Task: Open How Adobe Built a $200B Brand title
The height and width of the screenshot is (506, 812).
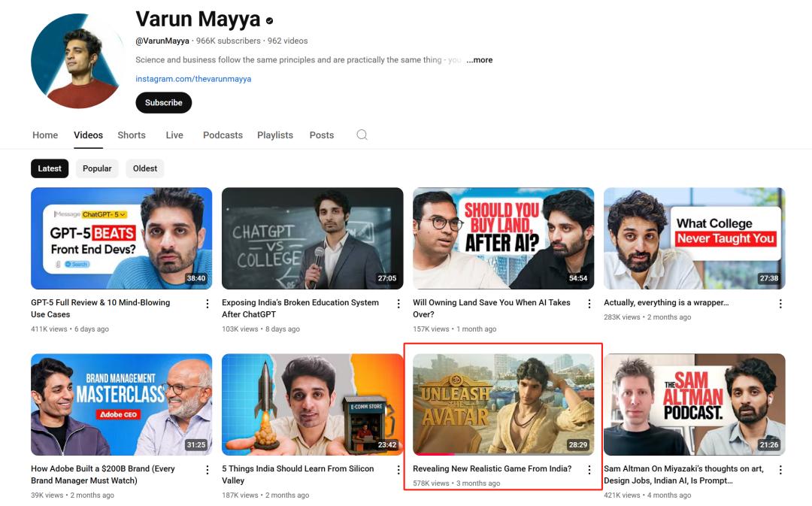Action: point(103,474)
